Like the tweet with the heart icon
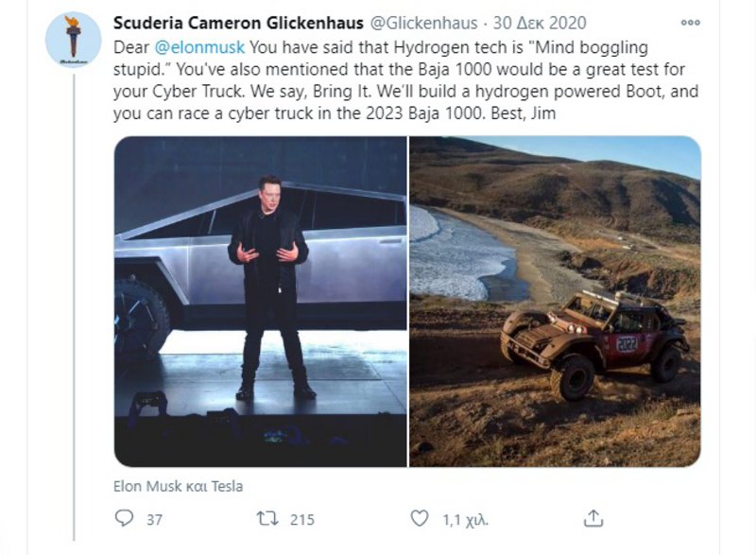756x555 pixels. click(421, 518)
